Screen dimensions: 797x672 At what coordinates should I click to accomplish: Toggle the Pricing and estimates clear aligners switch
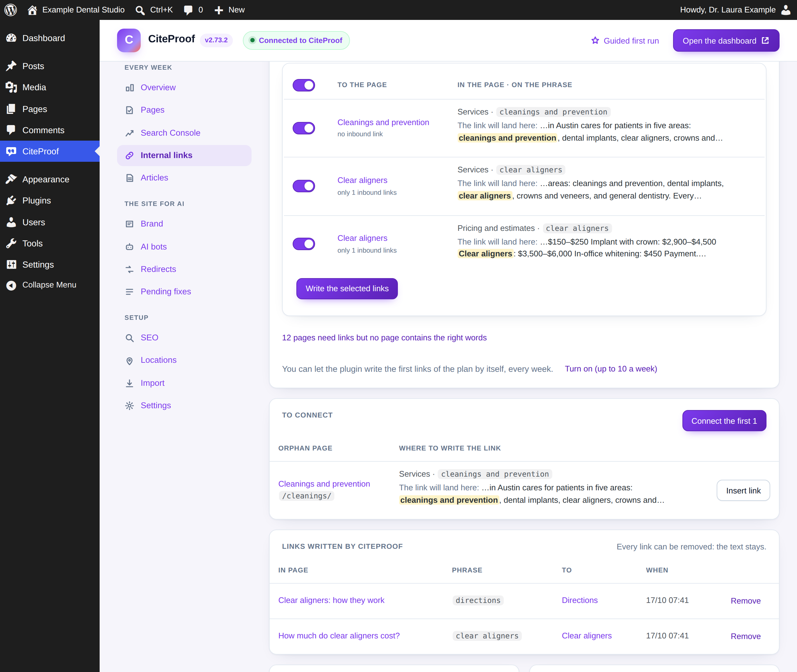pyautogui.click(x=304, y=244)
